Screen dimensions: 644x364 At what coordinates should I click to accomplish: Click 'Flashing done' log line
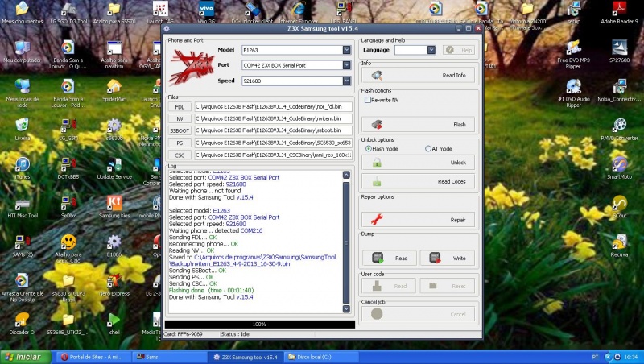(x=211, y=290)
